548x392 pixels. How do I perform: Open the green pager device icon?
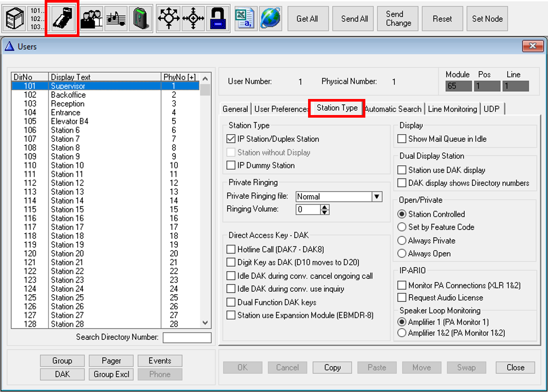pos(141,19)
